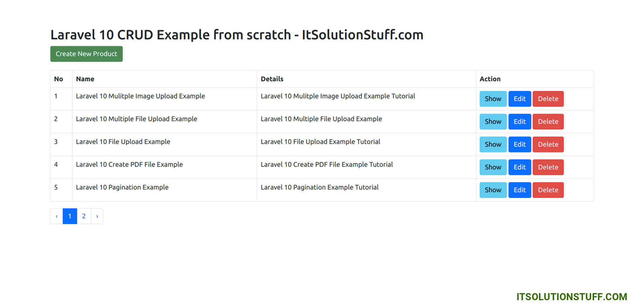Show the Mulitple Image Upload Example product
This screenshot has width=644, height=307.
tap(493, 99)
